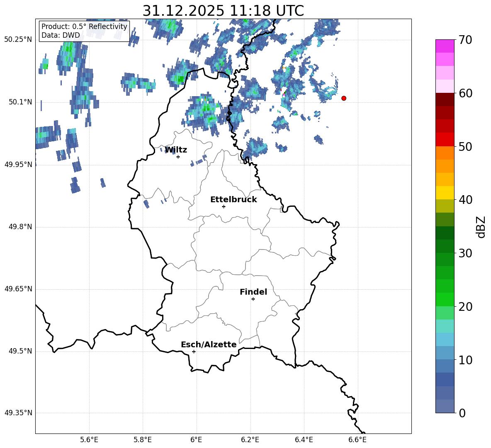Click the 5.8°E longitude label
491x448 pixels.
(143, 440)
